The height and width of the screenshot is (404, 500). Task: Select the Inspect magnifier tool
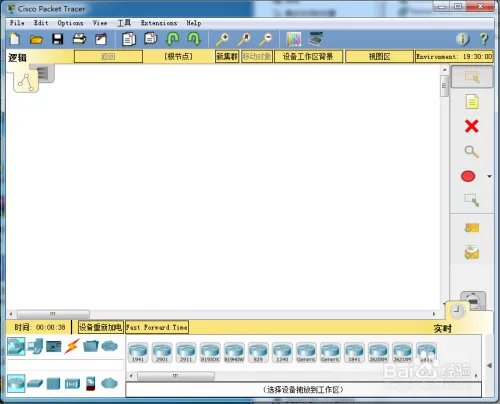point(471,152)
